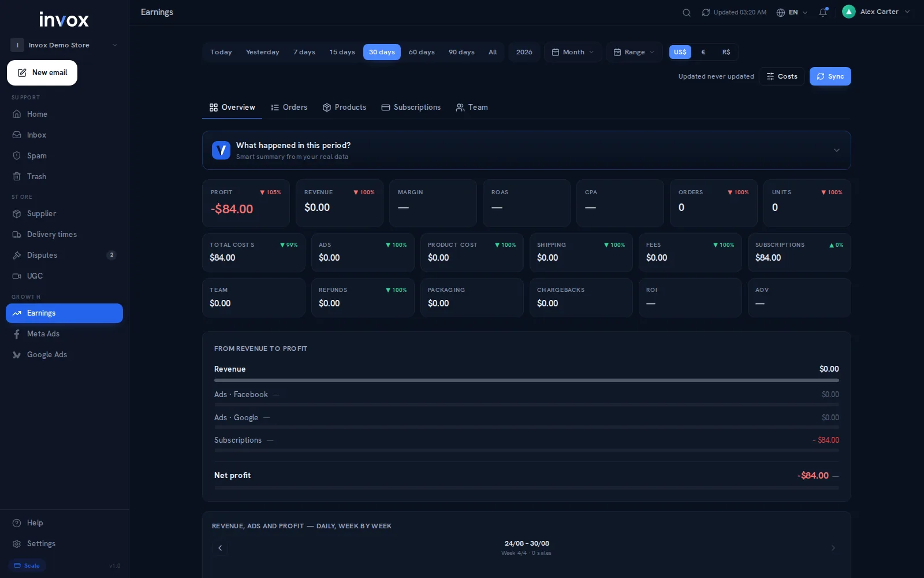Click the Inbox tray icon
Viewport: 924px width, 578px height.
coord(17,135)
